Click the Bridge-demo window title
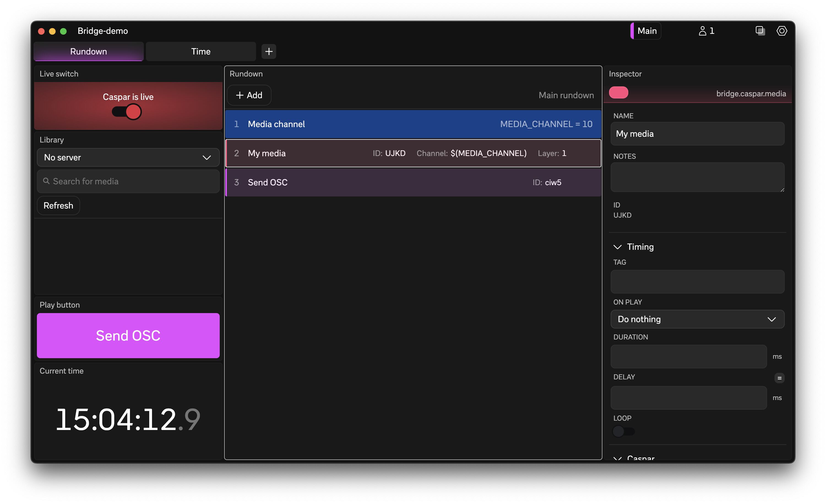 click(x=103, y=31)
